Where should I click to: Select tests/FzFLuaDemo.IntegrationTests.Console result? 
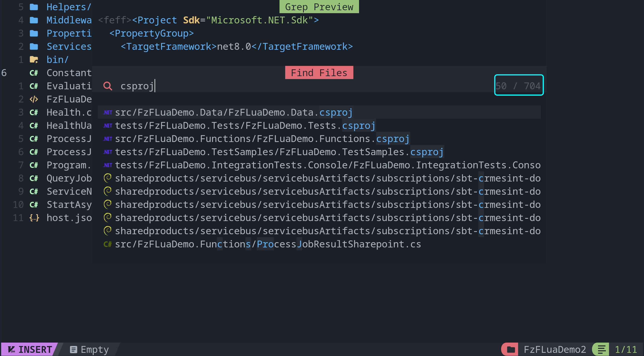(319, 165)
